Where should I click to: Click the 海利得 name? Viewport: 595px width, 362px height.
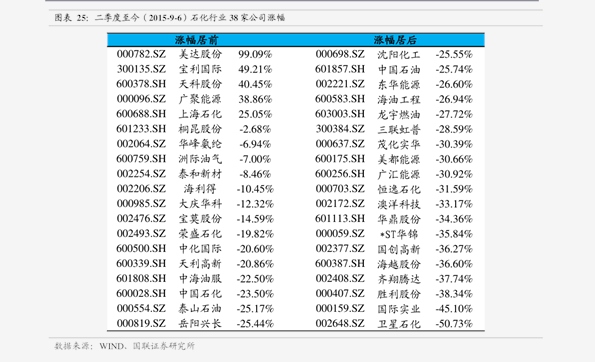pos(200,189)
